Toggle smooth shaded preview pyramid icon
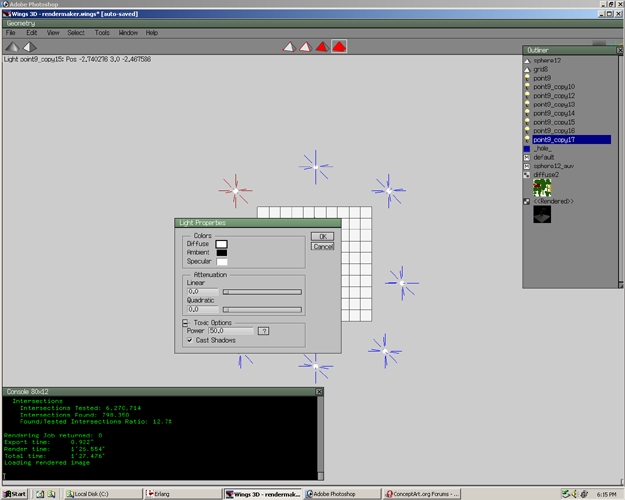The image size is (625, 500). tap(12, 47)
